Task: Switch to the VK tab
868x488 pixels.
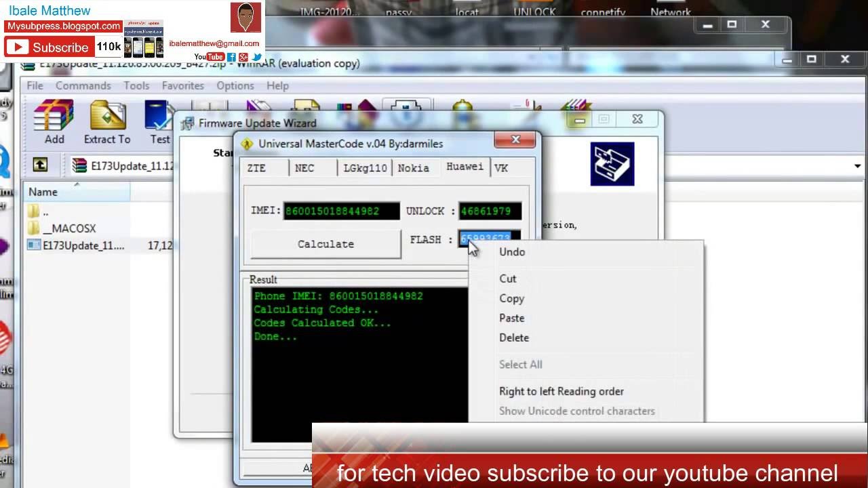Action: (501, 168)
